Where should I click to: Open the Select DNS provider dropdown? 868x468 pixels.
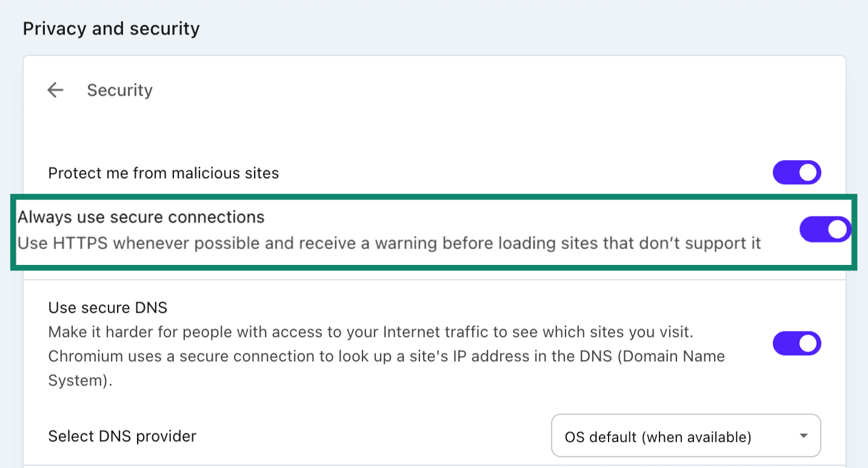coord(686,435)
